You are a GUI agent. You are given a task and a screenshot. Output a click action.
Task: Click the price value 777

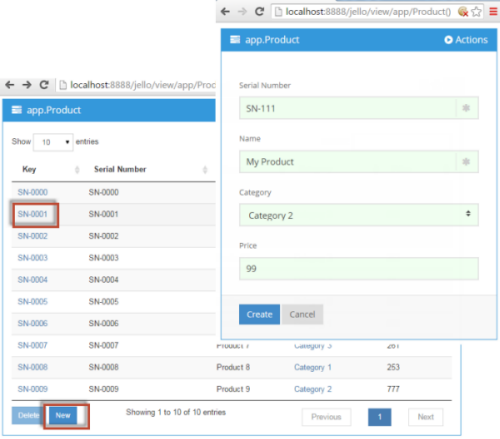pos(393,389)
